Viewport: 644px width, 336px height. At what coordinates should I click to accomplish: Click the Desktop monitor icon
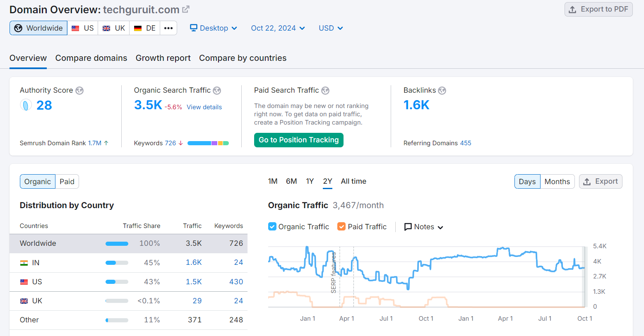(193, 28)
